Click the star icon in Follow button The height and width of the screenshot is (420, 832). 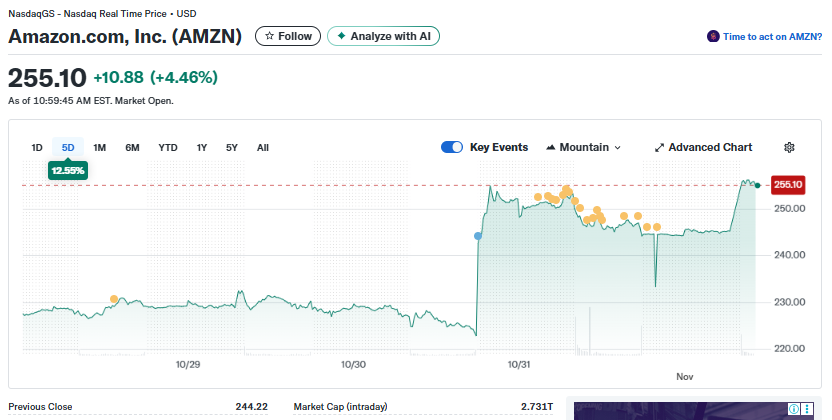269,36
